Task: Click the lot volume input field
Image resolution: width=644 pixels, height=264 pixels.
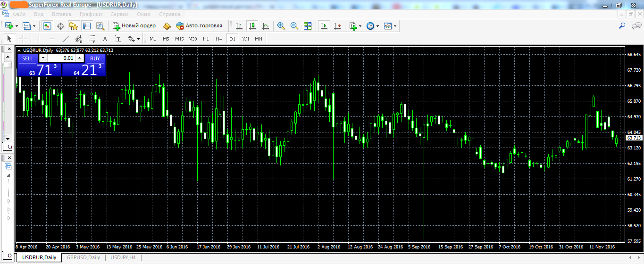Action: pos(61,58)
